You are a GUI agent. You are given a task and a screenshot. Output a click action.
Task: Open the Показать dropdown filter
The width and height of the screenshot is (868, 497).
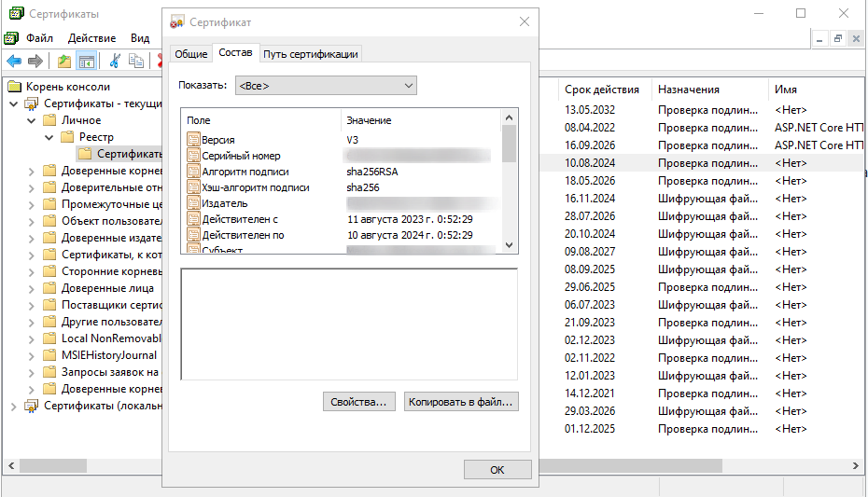(x=326, y=86)
